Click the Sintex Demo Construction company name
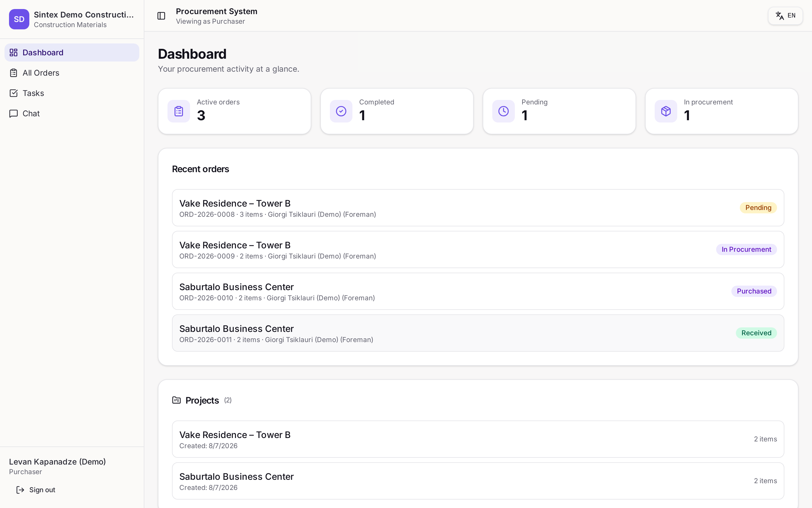This screenshot has height=508, width=812. pyautogui.click(x=83, y=15)
